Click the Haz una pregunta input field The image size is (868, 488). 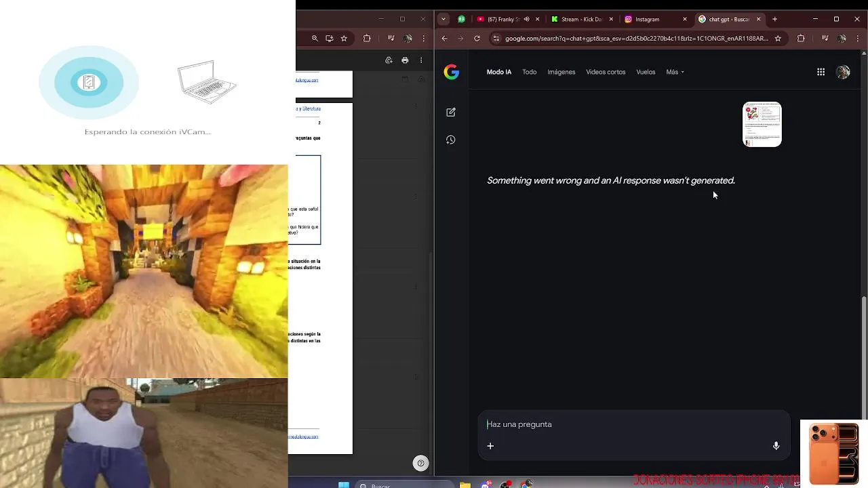click(634, 424)
